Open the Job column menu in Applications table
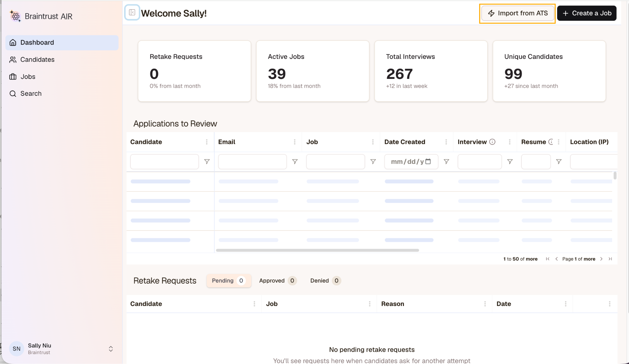Image resolution: width=629 pixels, height=364 pixels. click(373, 142)
